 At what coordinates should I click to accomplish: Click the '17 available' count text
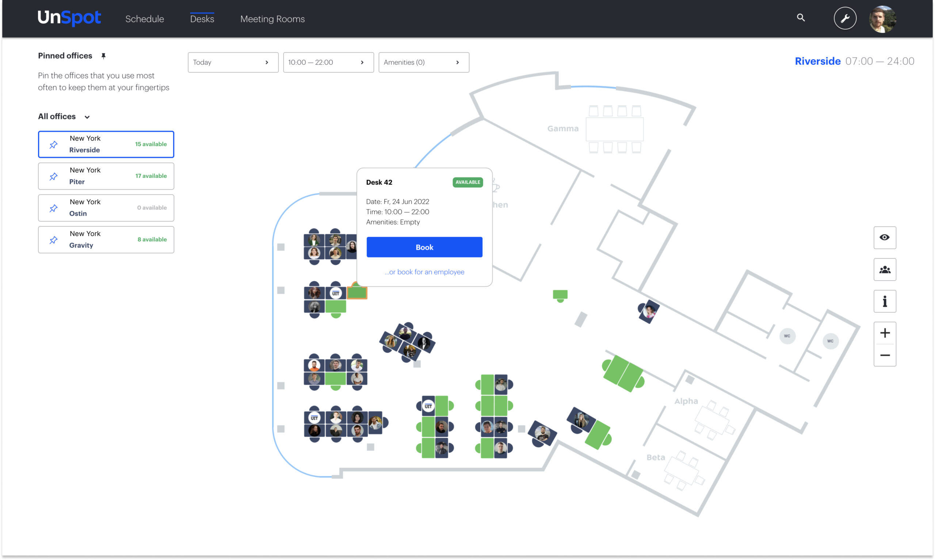pyautogui.click(x=151, y=176)
